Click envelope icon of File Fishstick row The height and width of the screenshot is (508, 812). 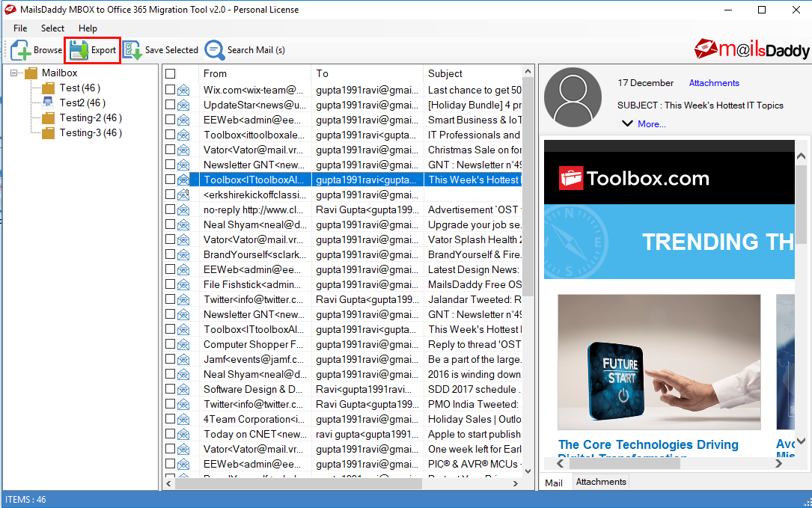[x=183, y=285]
